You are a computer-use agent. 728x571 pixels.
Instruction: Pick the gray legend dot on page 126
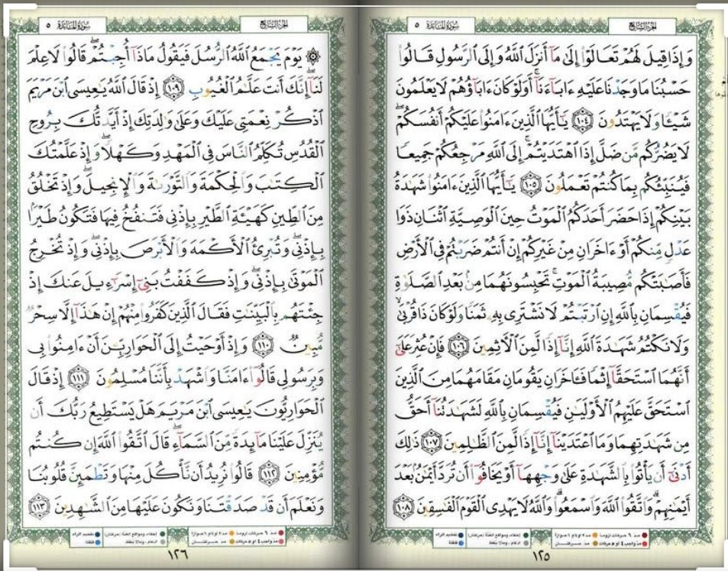163,542
